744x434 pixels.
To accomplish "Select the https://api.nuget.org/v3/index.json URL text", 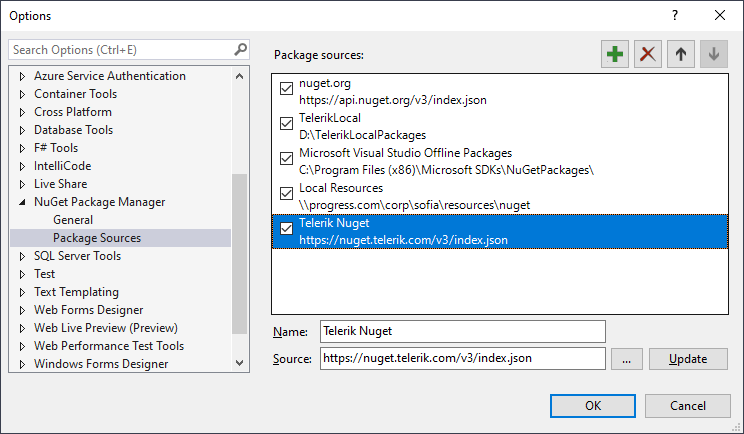I will pos(393,100).
